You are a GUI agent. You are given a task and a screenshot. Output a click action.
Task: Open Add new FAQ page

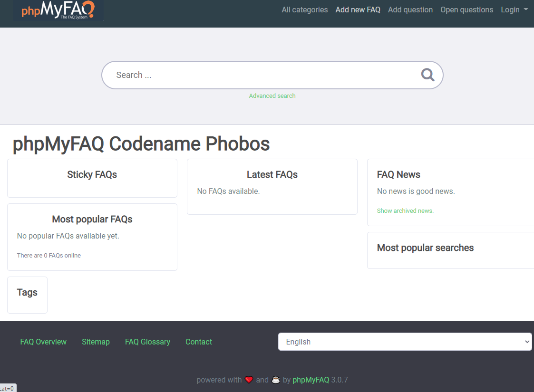coord(358,10)
